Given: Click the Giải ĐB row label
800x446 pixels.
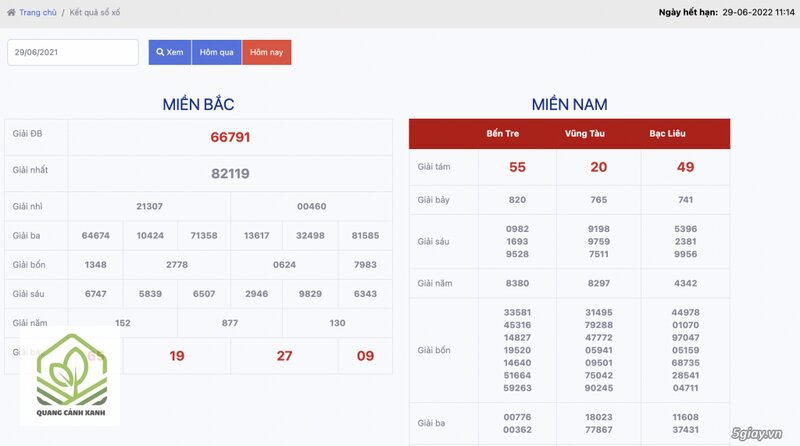Looking at the screenshot, I should click(x=28, y=134).
